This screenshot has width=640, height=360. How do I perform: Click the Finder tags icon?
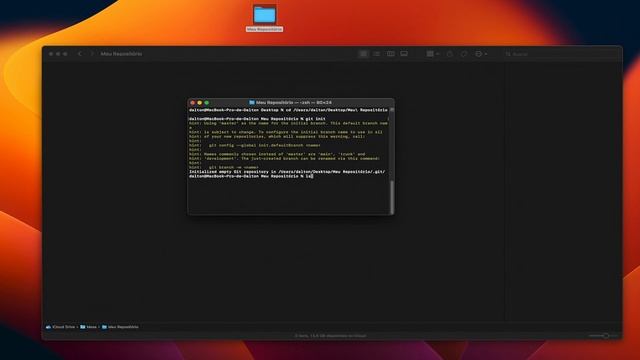(464, 54)
